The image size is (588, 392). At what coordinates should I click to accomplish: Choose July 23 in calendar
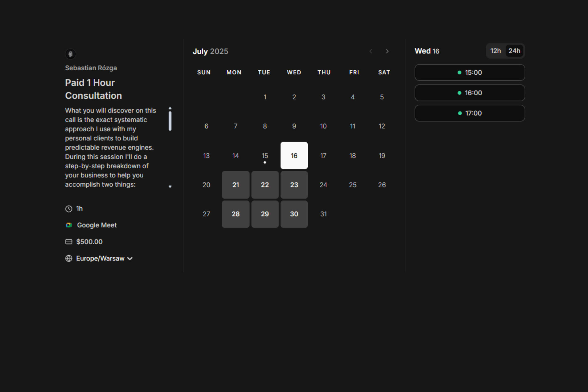[294, 185]
